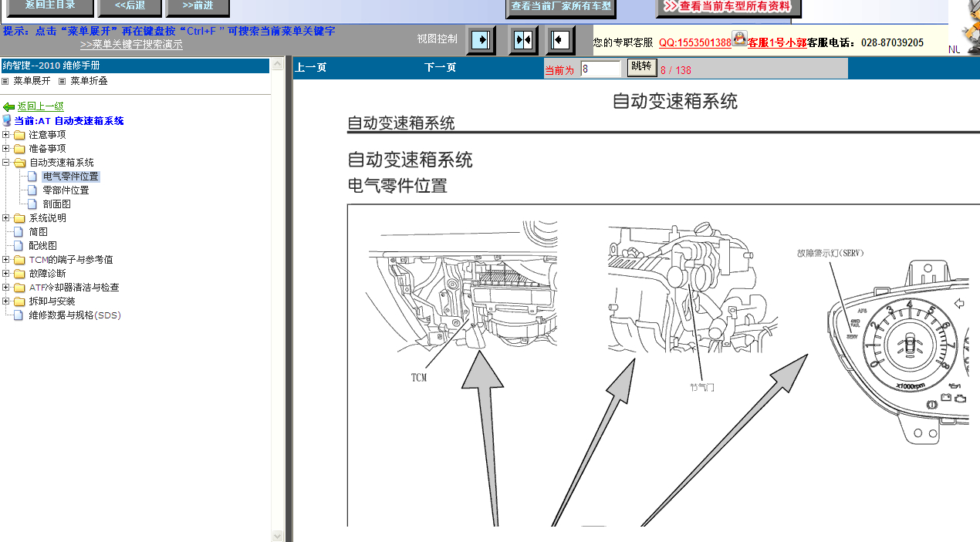Viewport: 980px width, 542px height.
Task: Click the 系统说明 folder icon
Action: pyautogui.click(x=20, y=218)
